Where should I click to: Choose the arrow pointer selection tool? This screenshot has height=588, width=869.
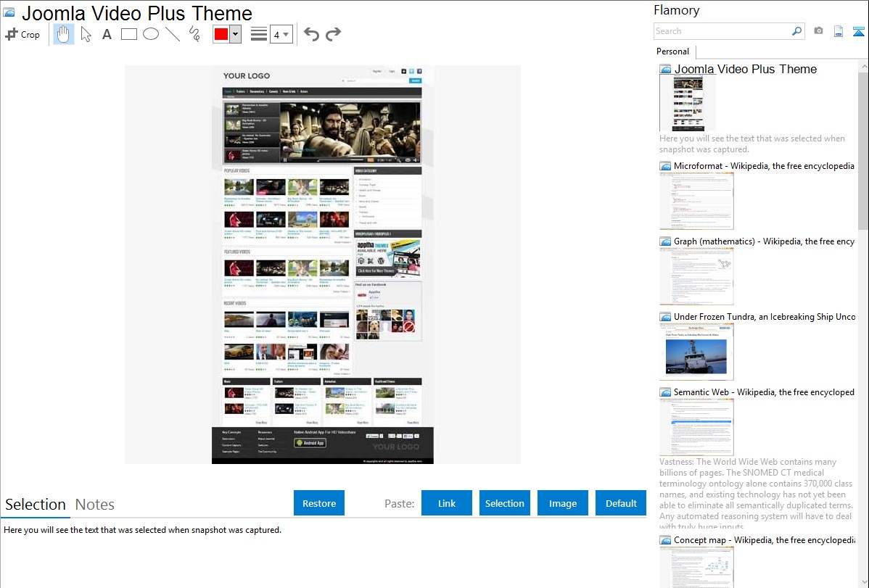[86, 34]
